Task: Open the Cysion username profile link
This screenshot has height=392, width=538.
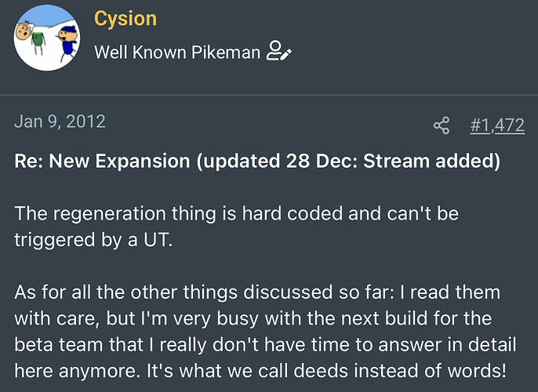Action: (125, 18)
